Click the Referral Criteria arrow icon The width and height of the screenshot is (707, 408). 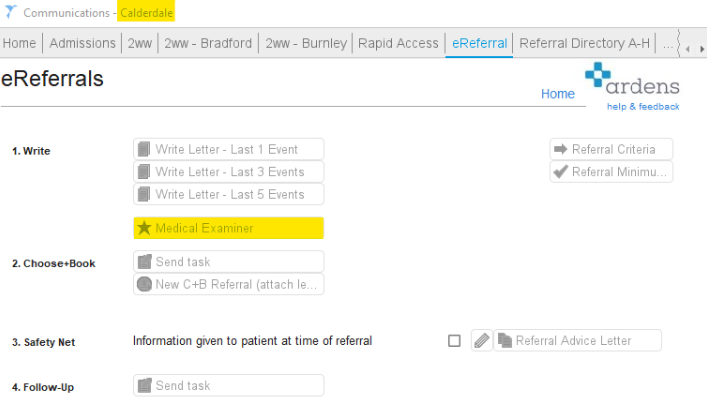click(x=560, y=149)
